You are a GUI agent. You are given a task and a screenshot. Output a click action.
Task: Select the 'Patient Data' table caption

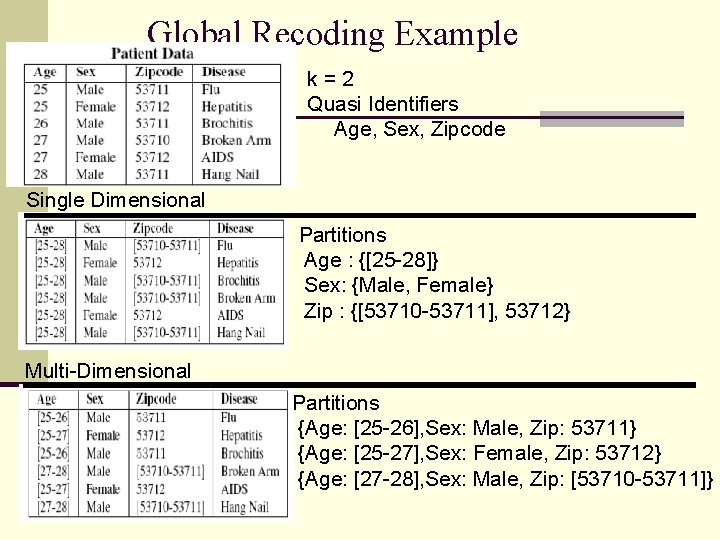point(152,54)
